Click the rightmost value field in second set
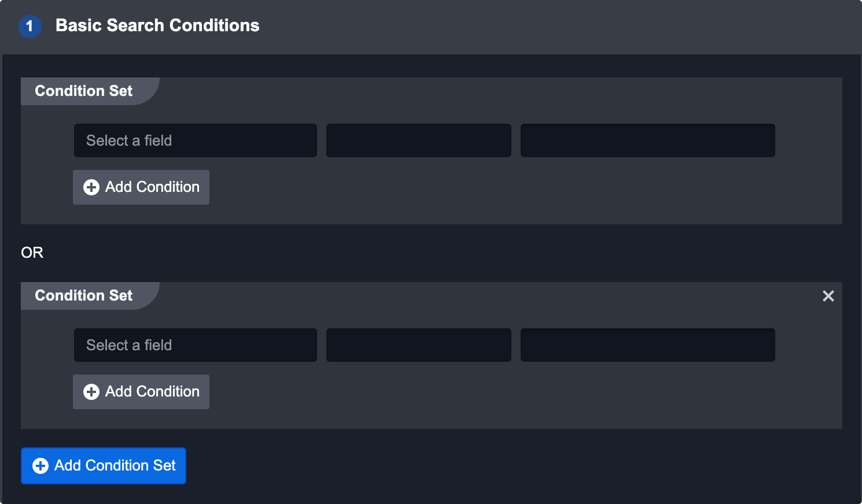Image resolution: width=862 pixels, height=504 pixels. click(647, 345)
